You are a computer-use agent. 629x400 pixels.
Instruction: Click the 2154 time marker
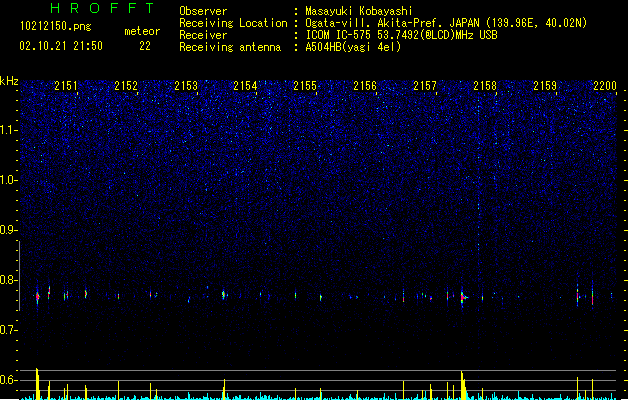tap(246, 86)
